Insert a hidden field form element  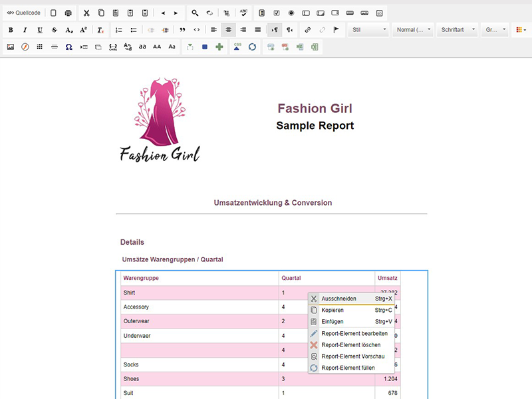coord(379,13)
